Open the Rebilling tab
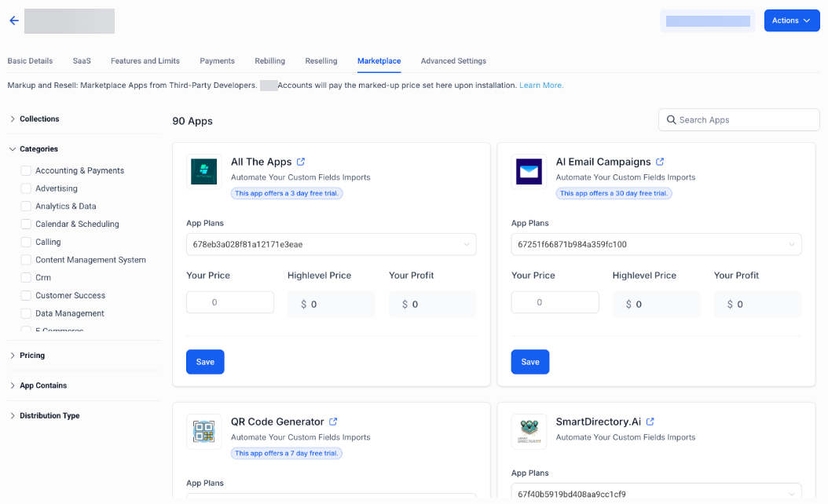 [269, 60]
